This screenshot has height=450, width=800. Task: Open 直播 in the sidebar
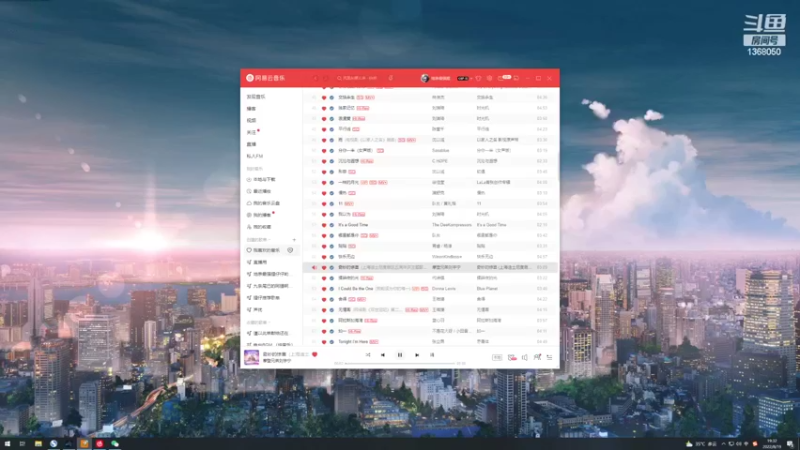click(252, 144)
